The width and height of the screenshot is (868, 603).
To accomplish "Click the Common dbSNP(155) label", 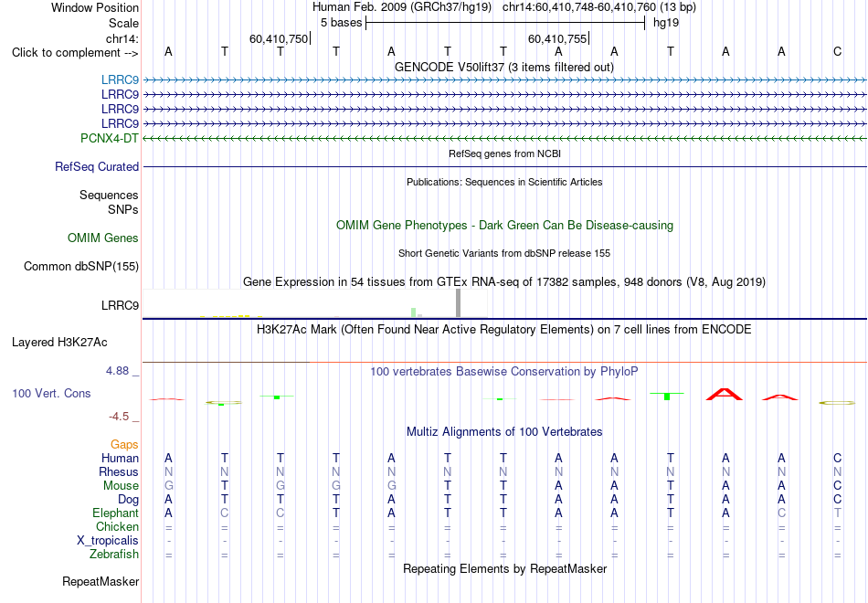I will (81, 267).
